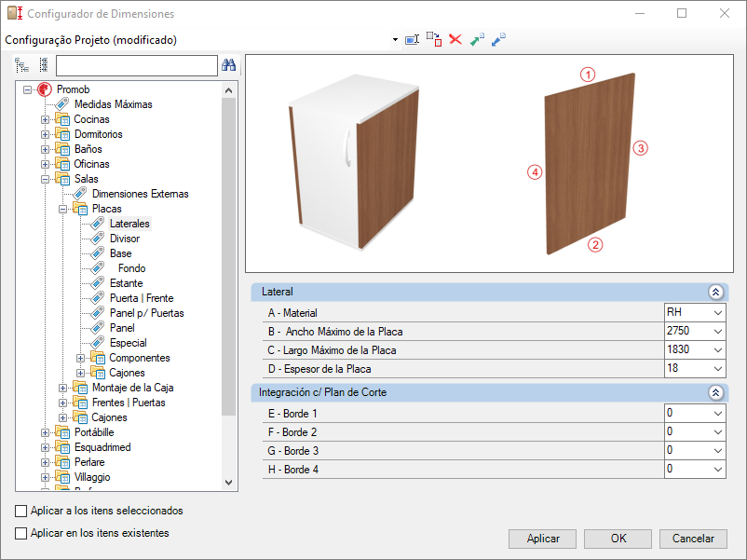747x560 pixels.
Task: Click the cabinet preview image
Action: (x=354, y=162)
